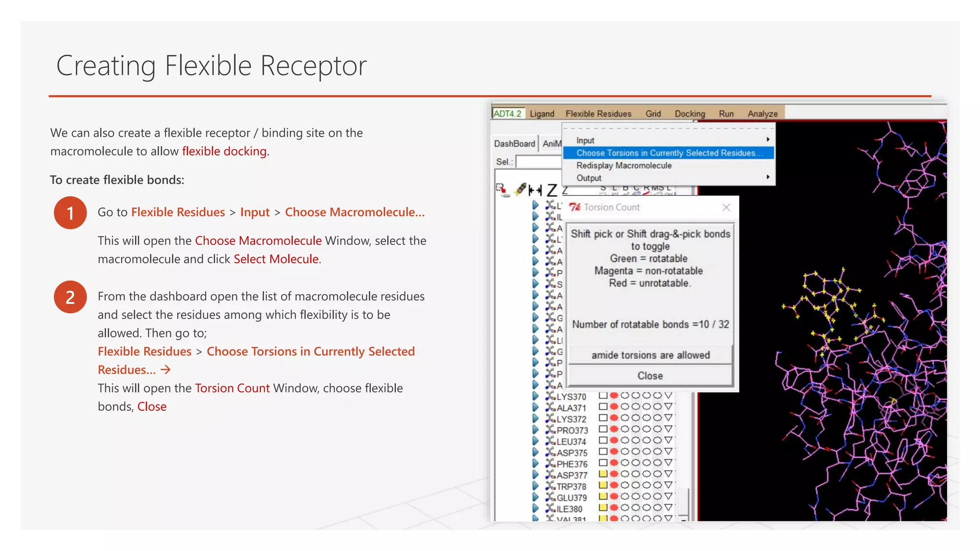The height and width of the screenshot is (551, 980).
Task: Click the large Z icon in toolbar
Action: click(552, 190)
